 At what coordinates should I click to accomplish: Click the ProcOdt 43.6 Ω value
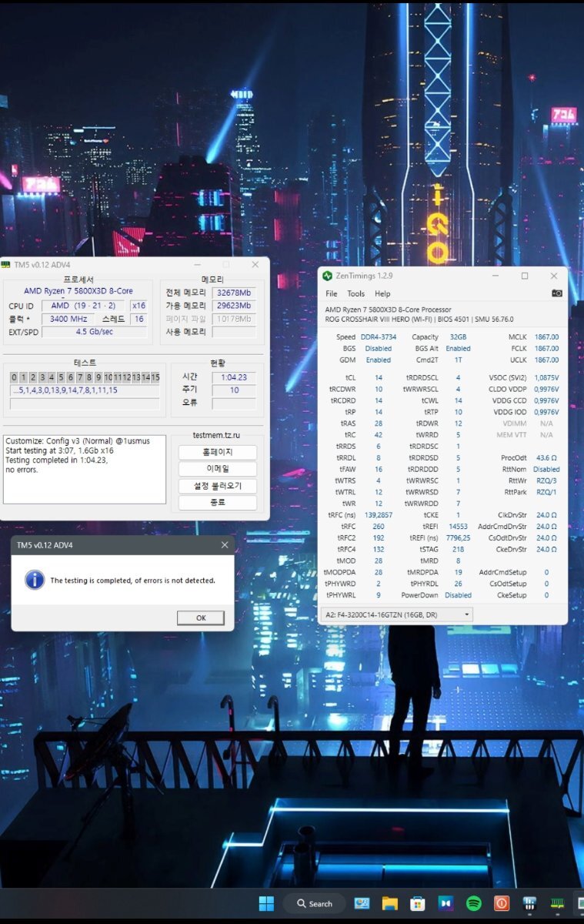(546, 457)
